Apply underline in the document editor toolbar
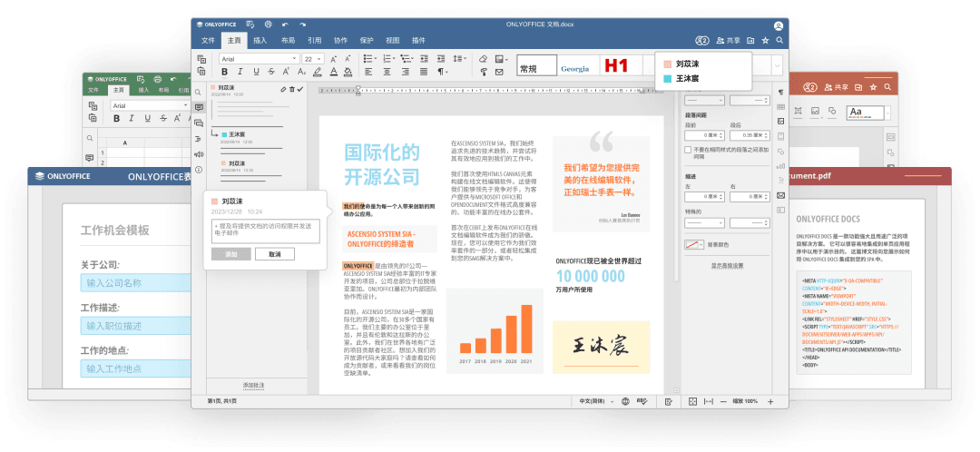The image size is (980, 452). 256,72
